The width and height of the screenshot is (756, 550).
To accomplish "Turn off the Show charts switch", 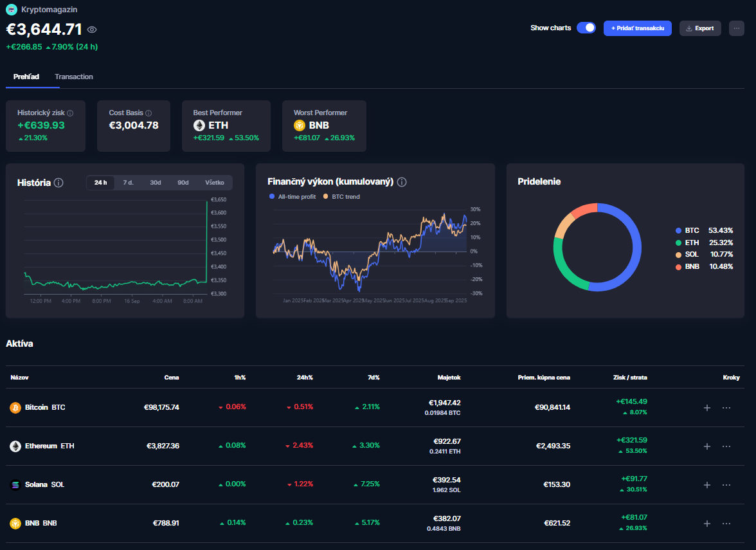I will (x=586, y=28).
